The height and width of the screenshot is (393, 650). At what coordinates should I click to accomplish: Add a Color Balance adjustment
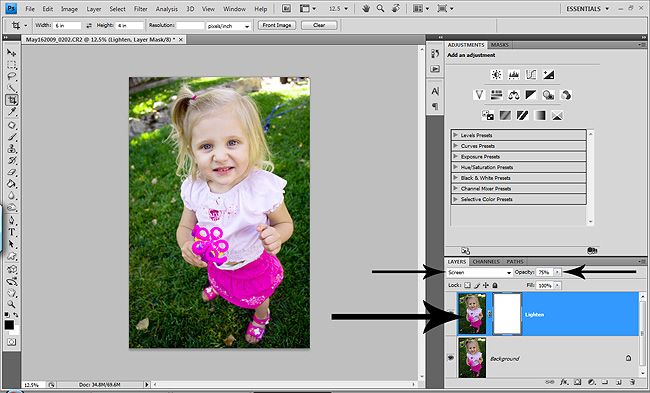coord(514,95)
